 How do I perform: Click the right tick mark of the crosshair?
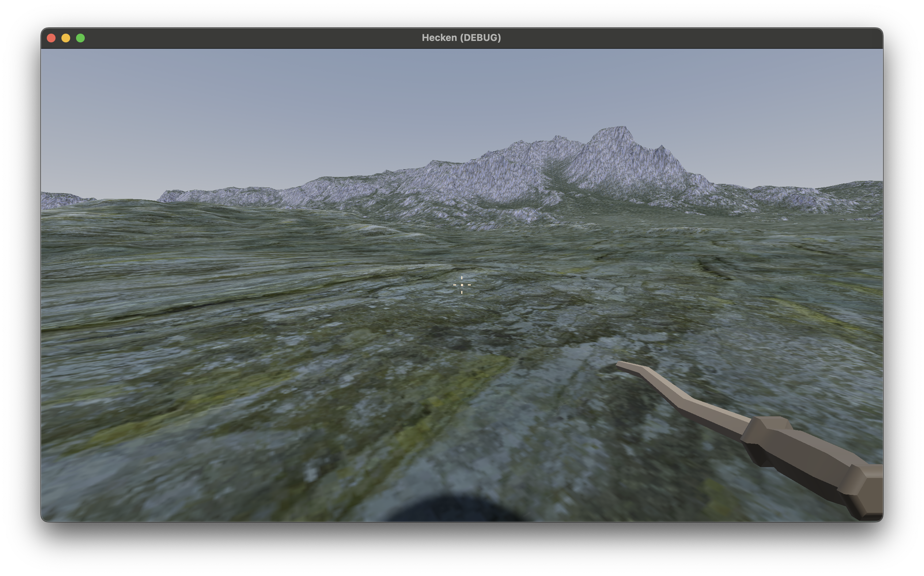(470, 285)
